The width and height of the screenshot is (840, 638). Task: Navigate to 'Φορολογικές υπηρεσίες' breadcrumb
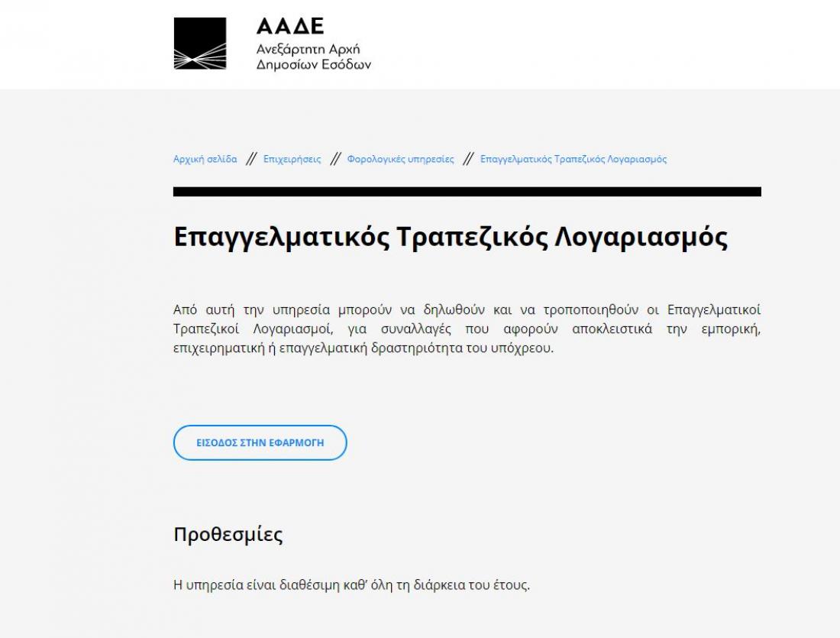(400, 159)
